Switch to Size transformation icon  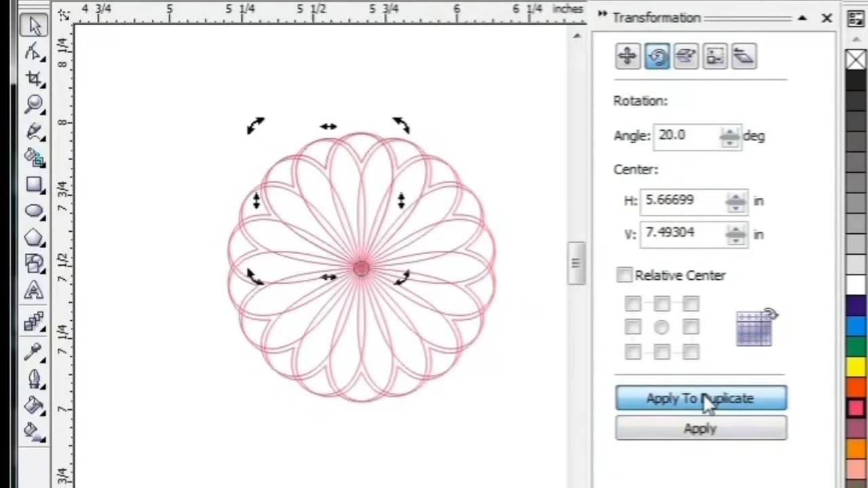tap(715, 56)
